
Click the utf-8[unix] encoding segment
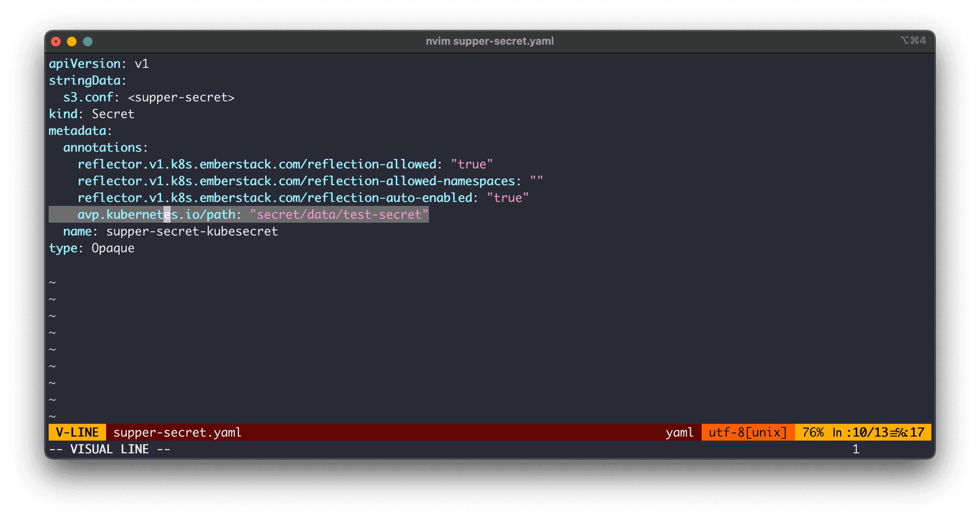point(748,432)
